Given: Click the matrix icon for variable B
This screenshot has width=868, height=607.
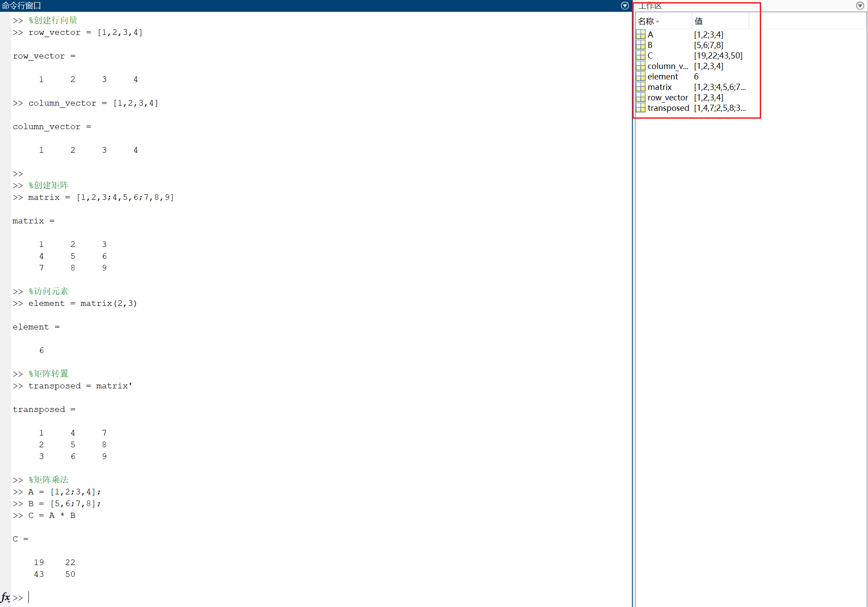Looking at the screenshot, I should point(640,45).
